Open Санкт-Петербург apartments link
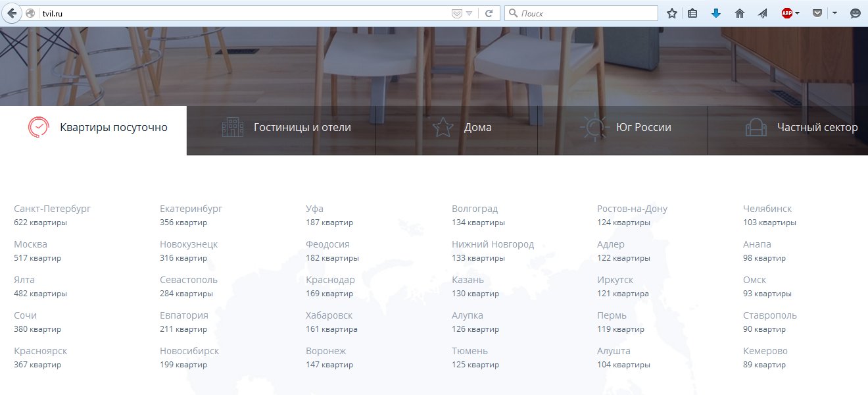868x395 pixels. 52,209
